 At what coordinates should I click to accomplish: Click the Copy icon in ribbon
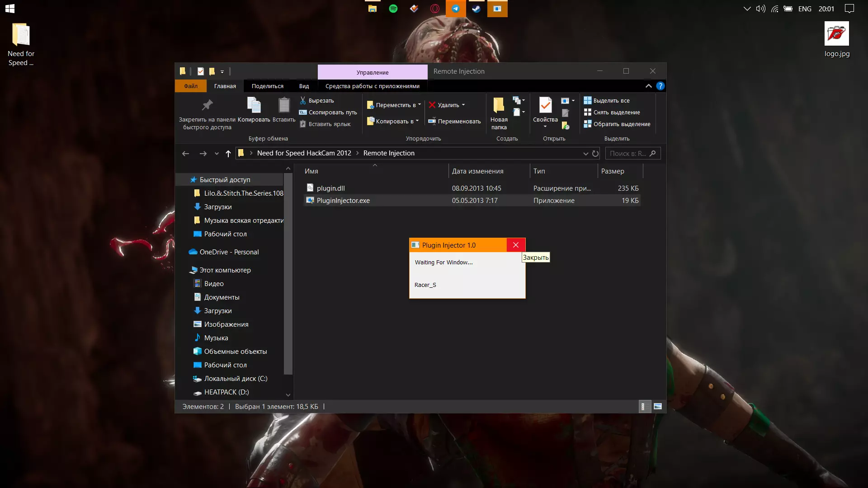pos(254,105)
